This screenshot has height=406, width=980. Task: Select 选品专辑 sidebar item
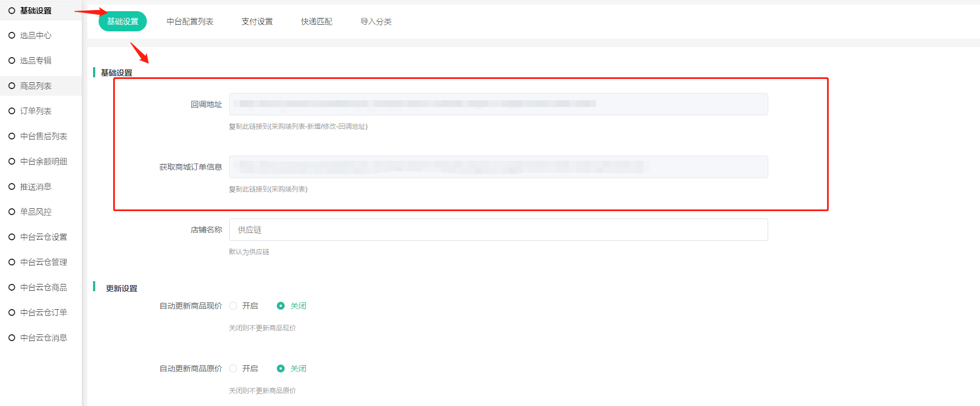click(35, 60)
